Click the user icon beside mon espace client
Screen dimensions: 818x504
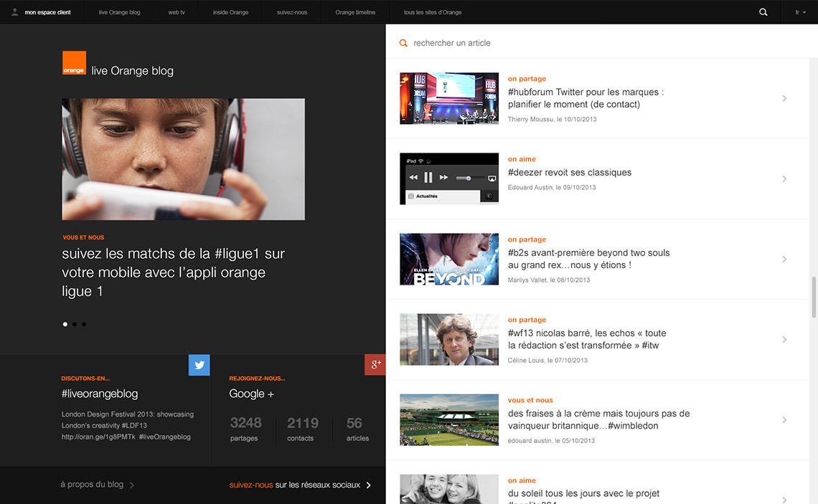click(14, 12)
